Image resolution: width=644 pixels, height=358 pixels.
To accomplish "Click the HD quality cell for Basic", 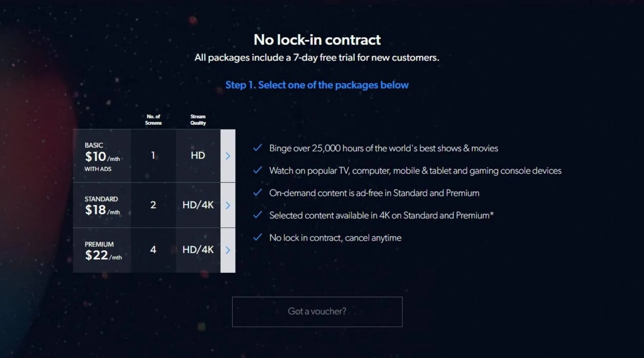I will point(198,155).
